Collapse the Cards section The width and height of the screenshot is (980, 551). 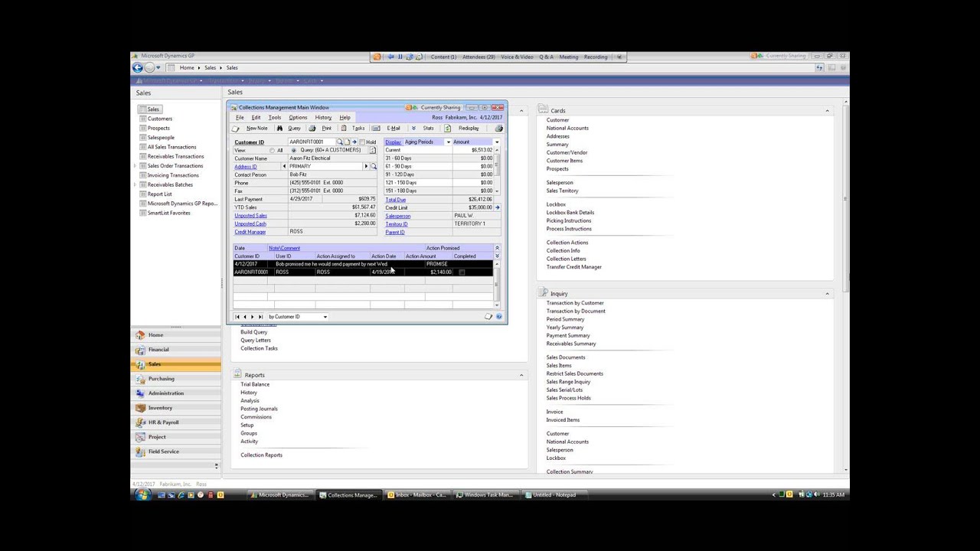pyautogui.click(x=827, y=111)
